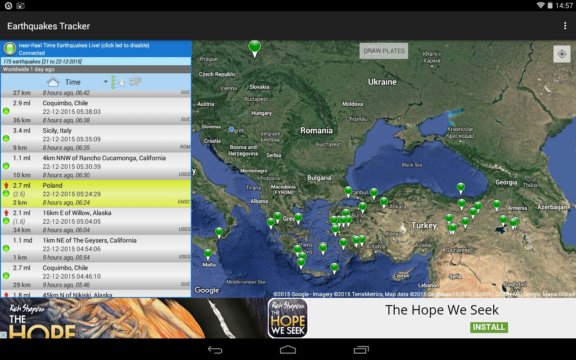Click the home icon above the list

53,82
